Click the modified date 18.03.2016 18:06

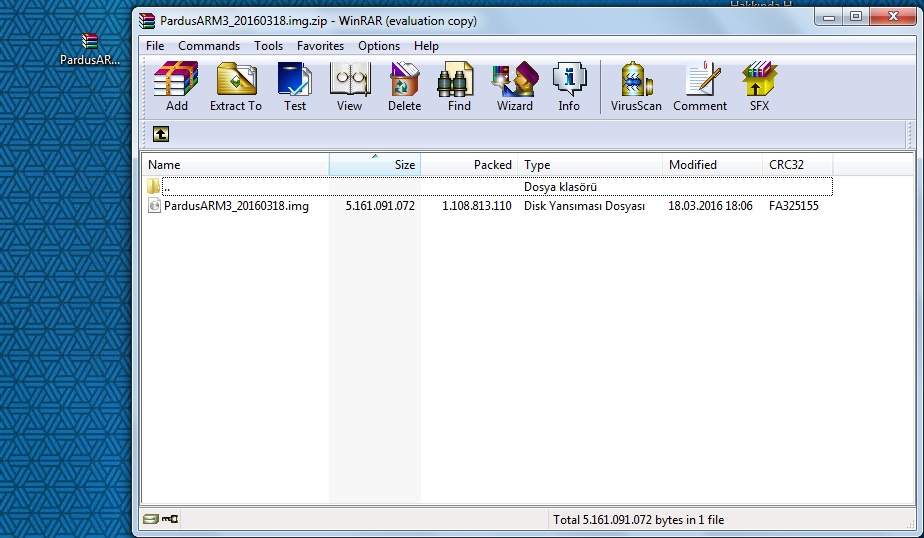coord(710,206)
